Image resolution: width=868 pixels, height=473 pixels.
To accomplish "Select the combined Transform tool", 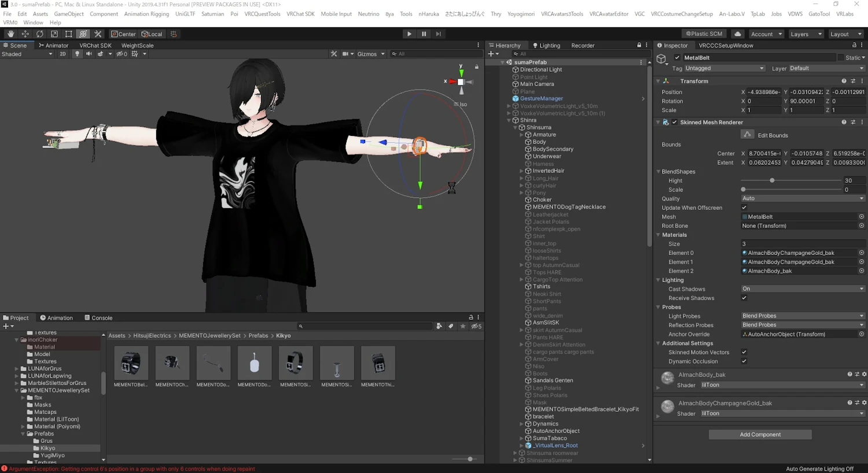I will (83, 34).
